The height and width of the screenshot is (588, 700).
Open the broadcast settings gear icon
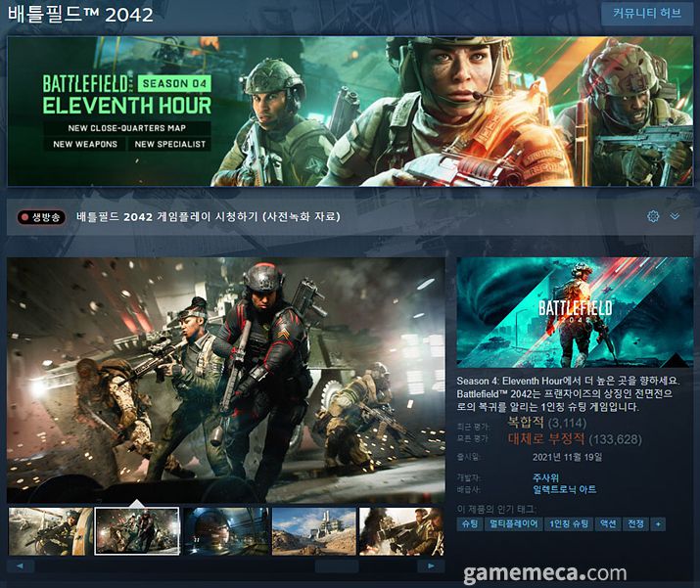tap(653, 216)
